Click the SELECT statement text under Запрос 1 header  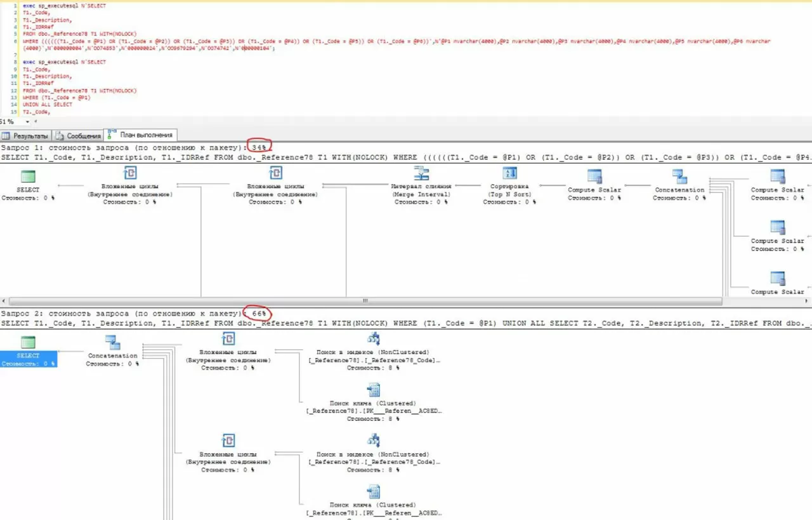coord(406,157)
